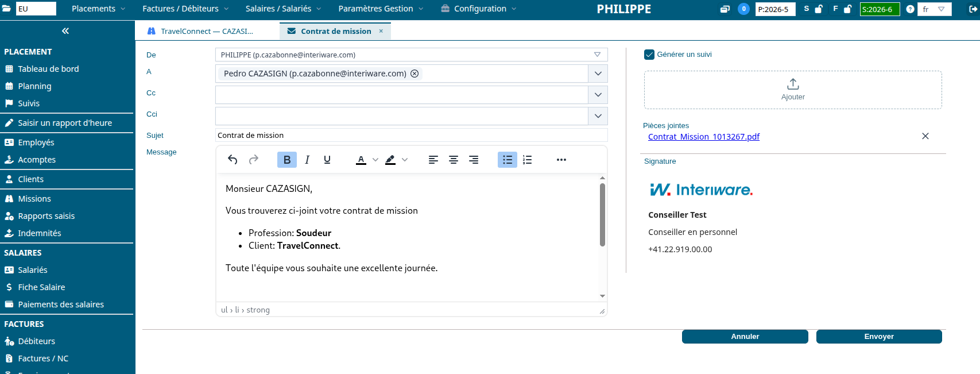
Task: Open Factures / NC in sidebar
Action: pos(43,358)
